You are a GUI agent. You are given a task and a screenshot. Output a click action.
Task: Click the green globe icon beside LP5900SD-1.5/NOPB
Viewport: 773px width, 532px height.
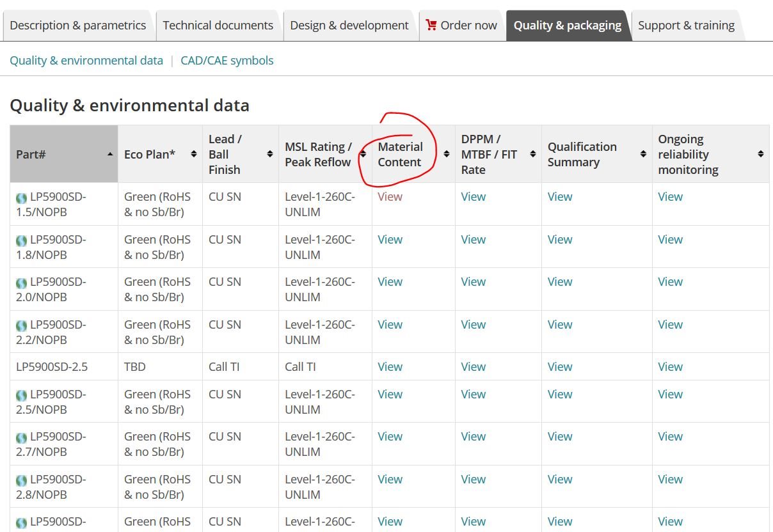click(22, 198)
